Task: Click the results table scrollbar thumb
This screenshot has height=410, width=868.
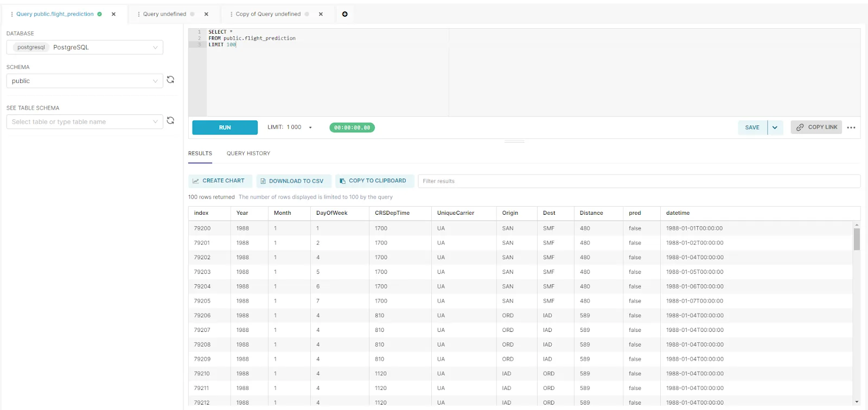Action: click(x=857, y=239)
